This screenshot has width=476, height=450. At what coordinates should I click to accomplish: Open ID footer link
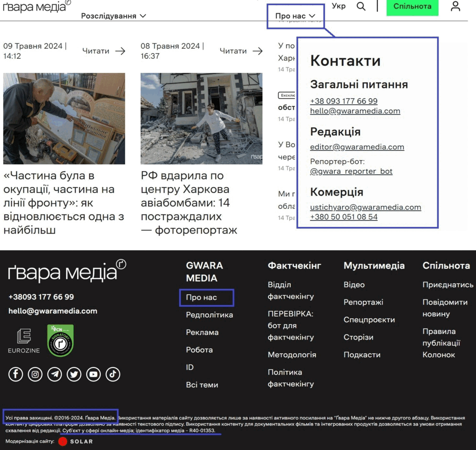pyautogui.click(x=190, y=367)
